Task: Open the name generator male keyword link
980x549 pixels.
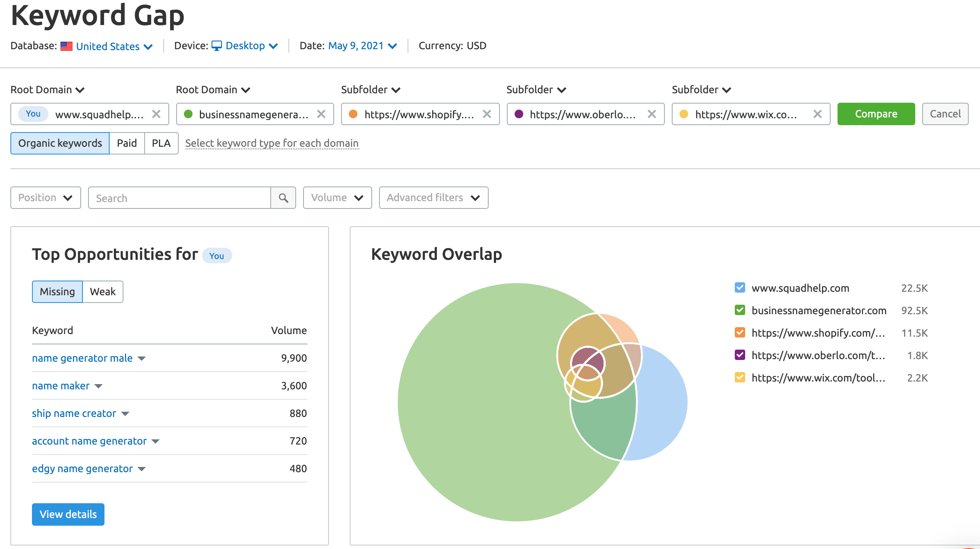Action: [x=82, y=358]
